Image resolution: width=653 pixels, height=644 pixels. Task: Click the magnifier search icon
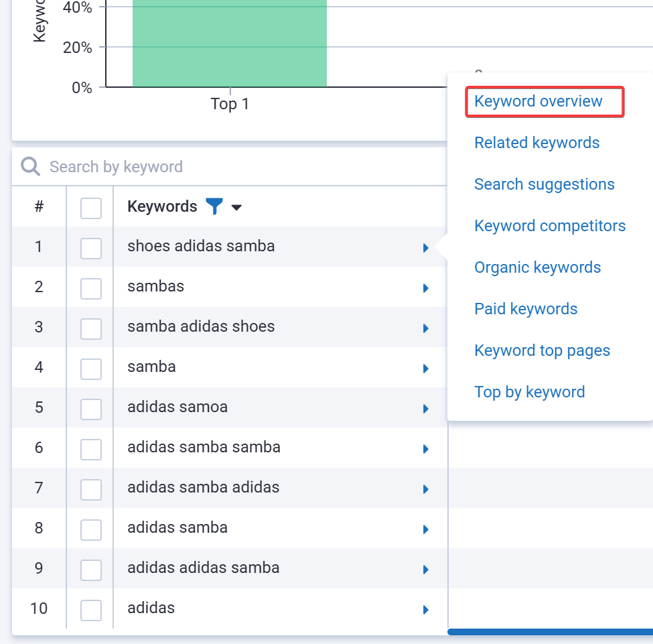pos(30,166)
